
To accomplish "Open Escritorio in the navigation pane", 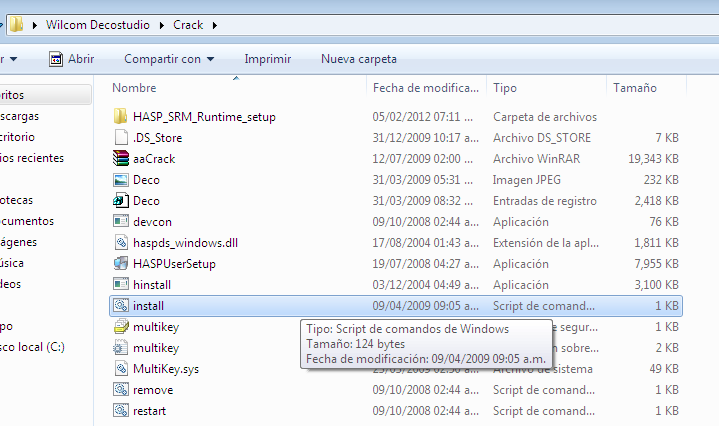I will click(x=17, y=137).
